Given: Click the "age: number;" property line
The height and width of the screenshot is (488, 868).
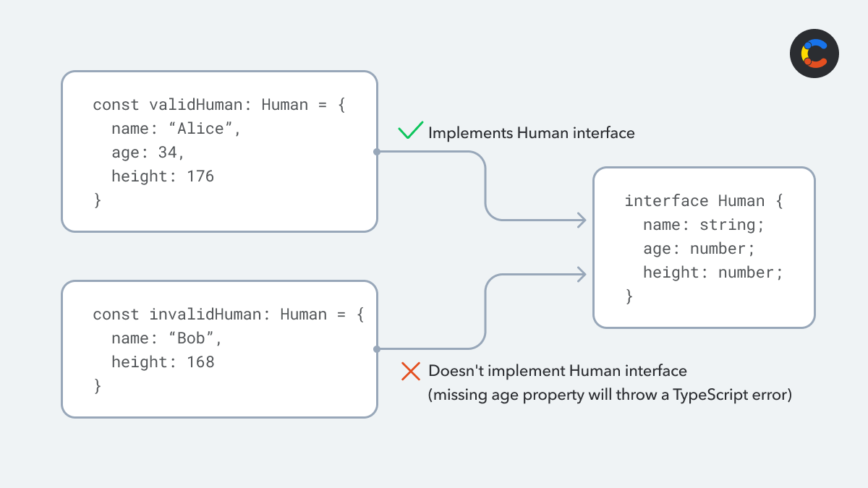Looking at the screenshot, I should coord(699,249).
